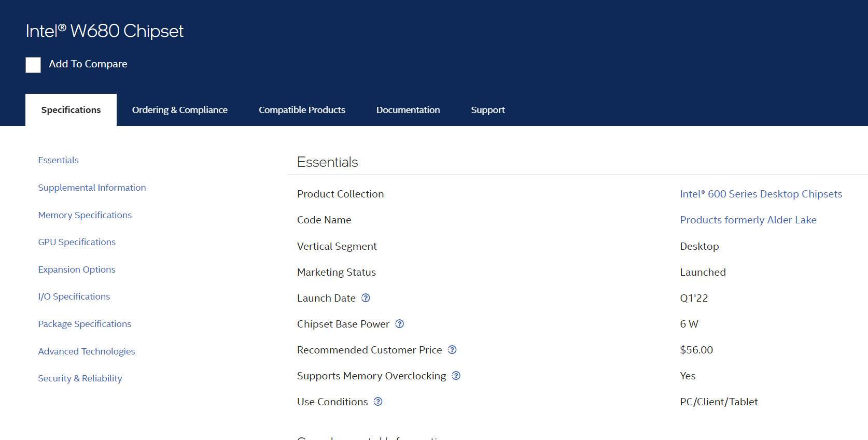868x440 pixels.
Task: Select the Specifications tab
Action: [71, 110]
